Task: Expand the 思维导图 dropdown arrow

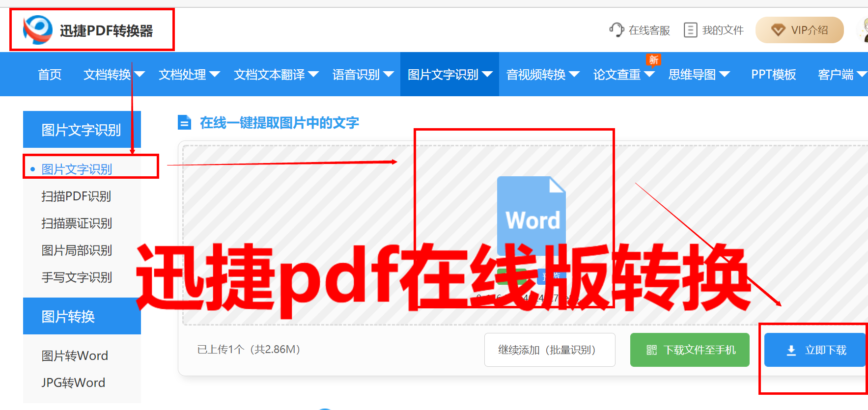Action: coord(725,74)
